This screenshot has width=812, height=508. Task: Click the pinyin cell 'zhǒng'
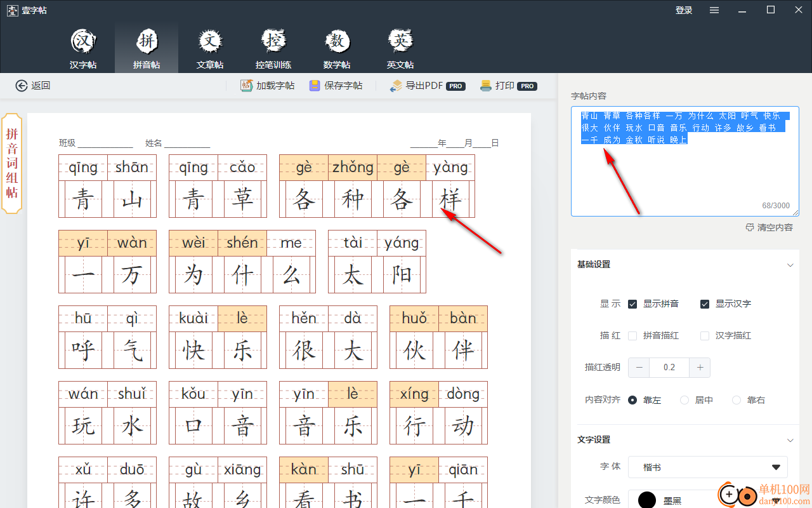353,168
